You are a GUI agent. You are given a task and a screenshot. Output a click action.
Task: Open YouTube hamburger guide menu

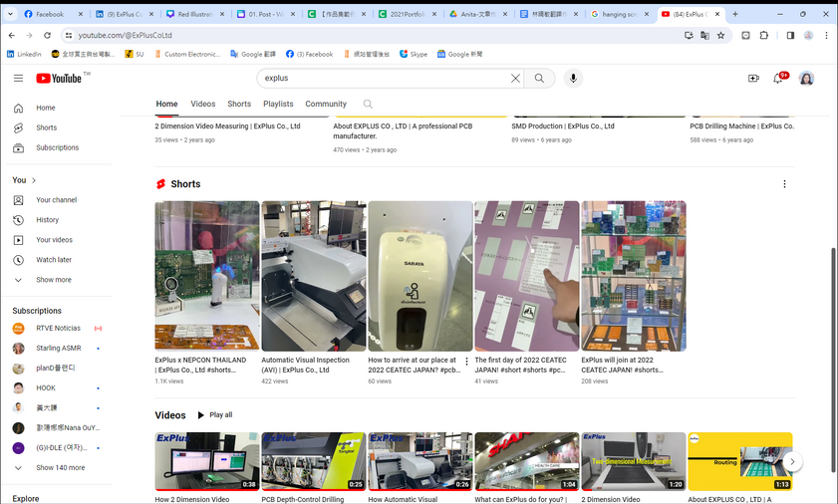(18, 78)
